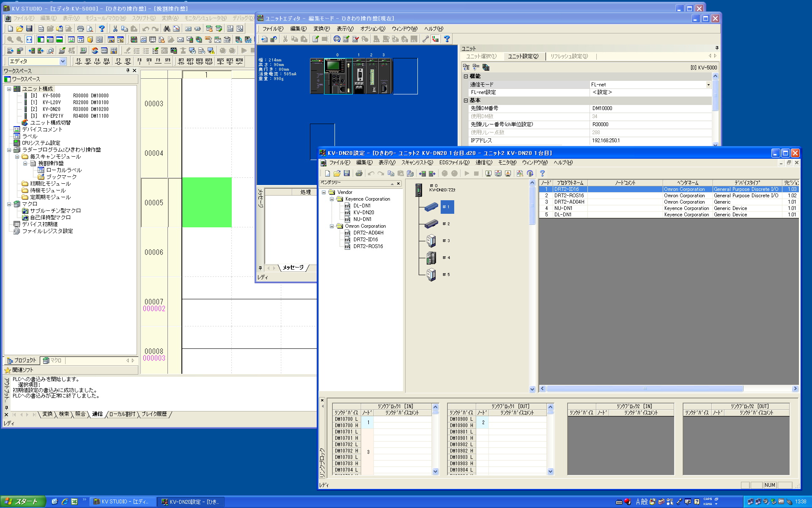
Task: Open CPUシステム設定 tree item
Action: point(41,143)
